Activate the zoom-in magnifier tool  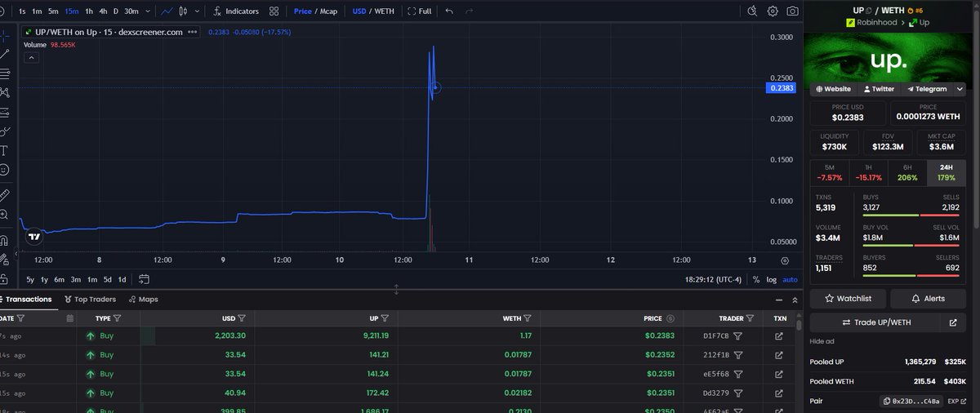[x=4, y=215]
